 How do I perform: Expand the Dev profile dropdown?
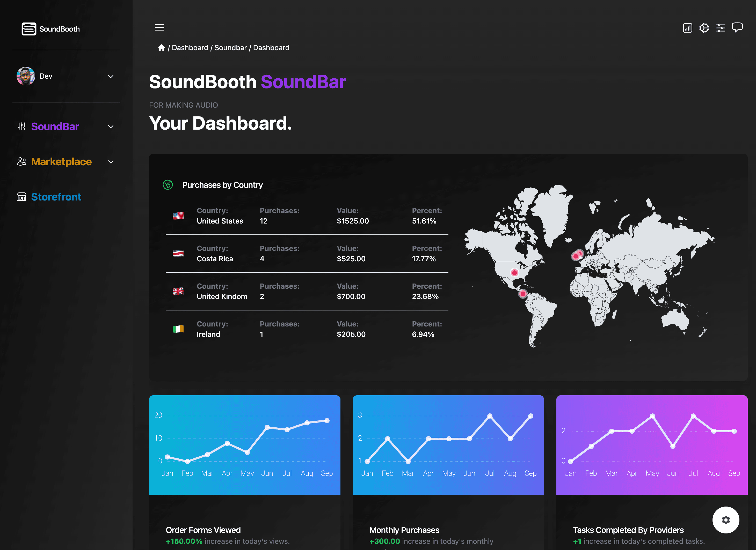[111, 76]
